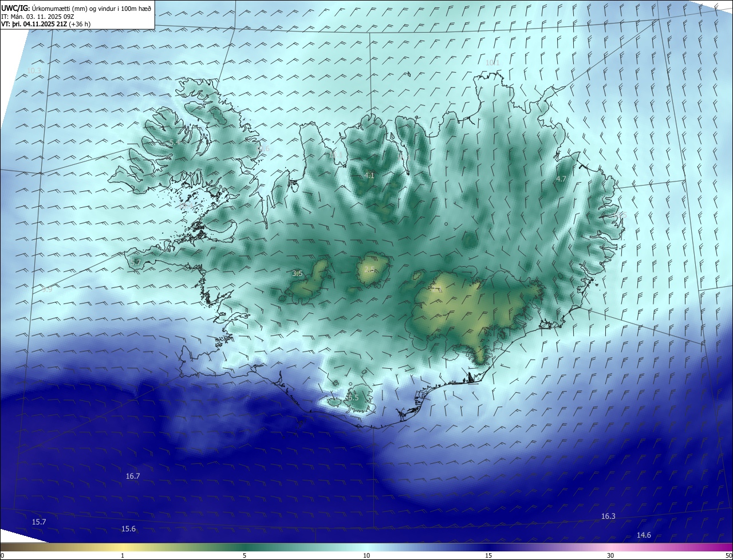733x560 pixels.
Task: Click the 0 tick on the color scale
Action: click(2, 555)
